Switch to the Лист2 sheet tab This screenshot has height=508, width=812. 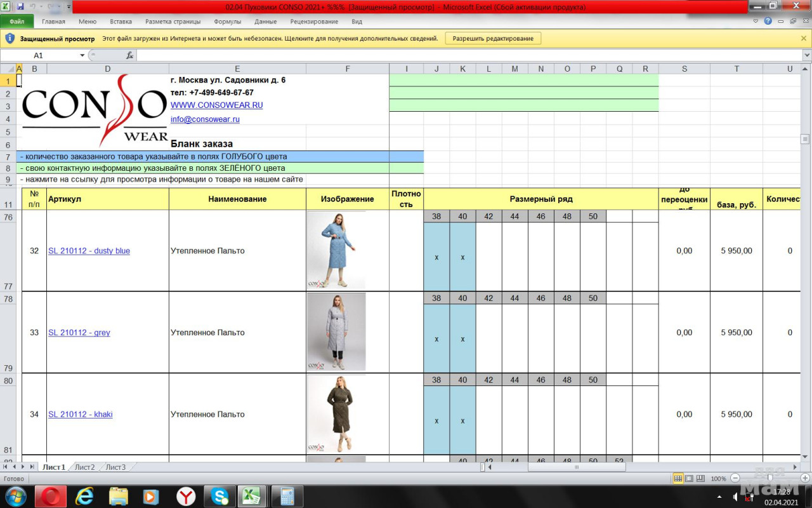[x=84, y=467]
